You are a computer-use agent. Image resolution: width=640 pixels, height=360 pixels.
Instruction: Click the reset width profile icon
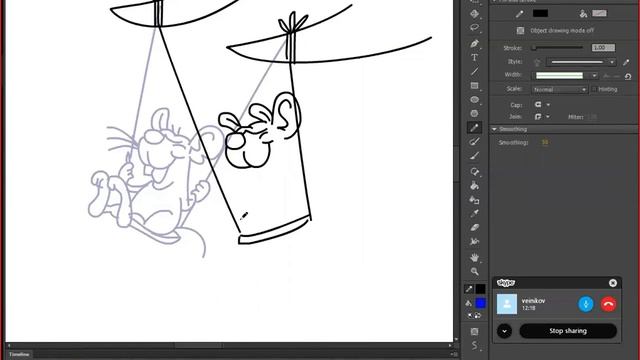pyautogui.click(x=628, y=76)
